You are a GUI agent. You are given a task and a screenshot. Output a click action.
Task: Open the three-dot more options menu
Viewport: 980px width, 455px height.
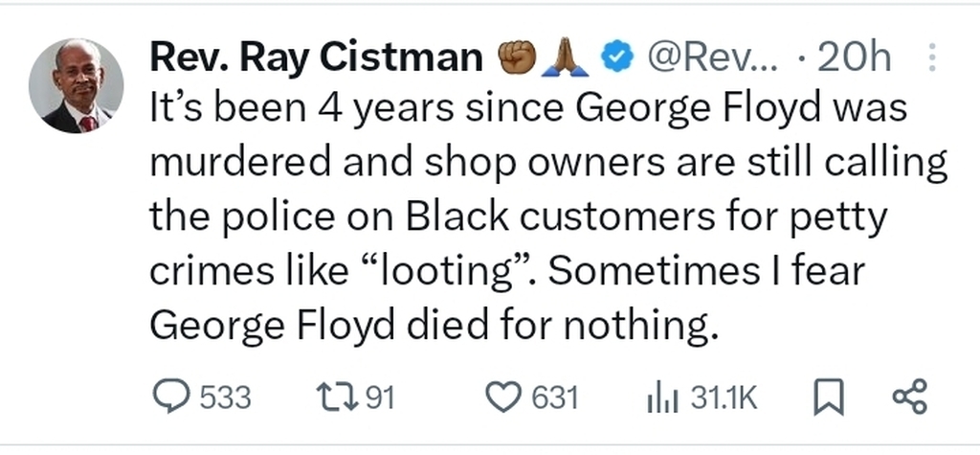point(933,59)
